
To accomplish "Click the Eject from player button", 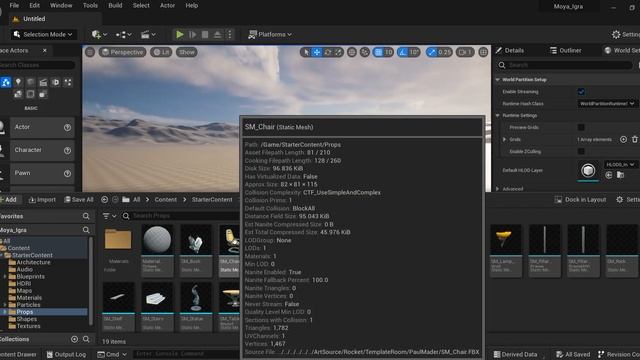I will tap(217, 35).
